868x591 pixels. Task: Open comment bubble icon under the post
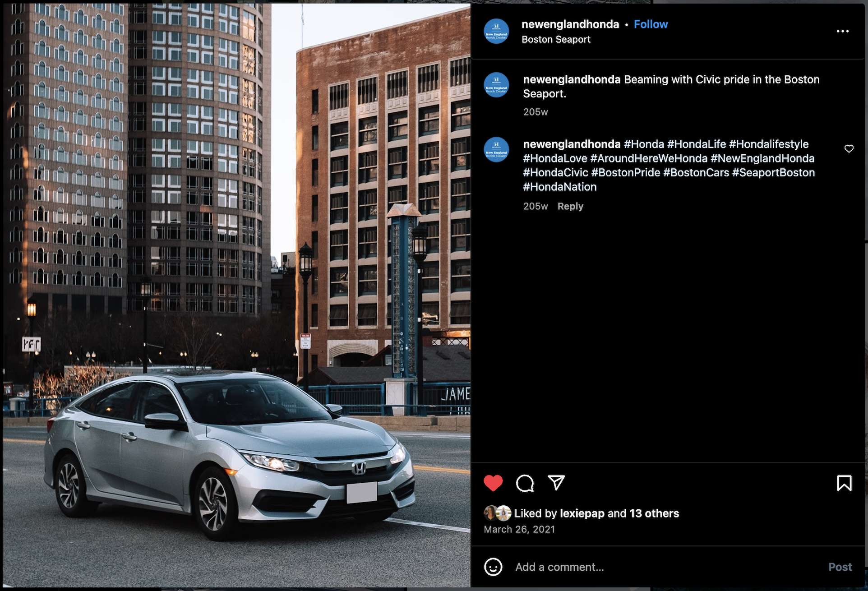[x=525, y=483]
